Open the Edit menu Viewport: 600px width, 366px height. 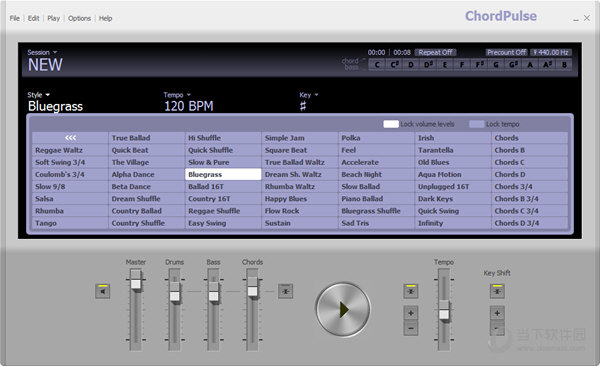[33, 18]
